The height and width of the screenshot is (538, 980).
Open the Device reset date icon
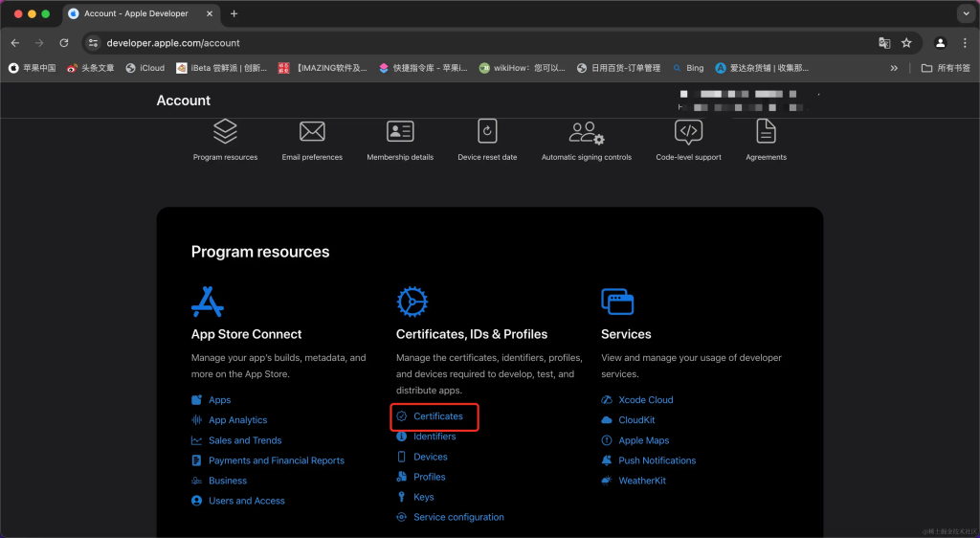coord(487,131)
